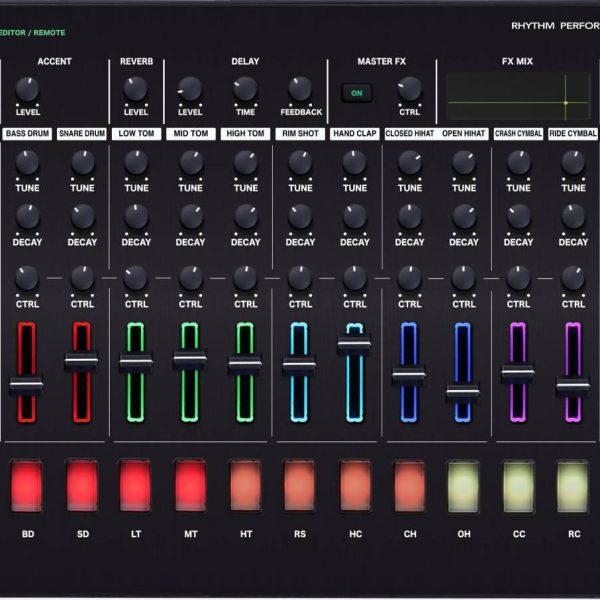Click the Closed Hihat TUNE knob
600x600 pixels.
(409, 163)
